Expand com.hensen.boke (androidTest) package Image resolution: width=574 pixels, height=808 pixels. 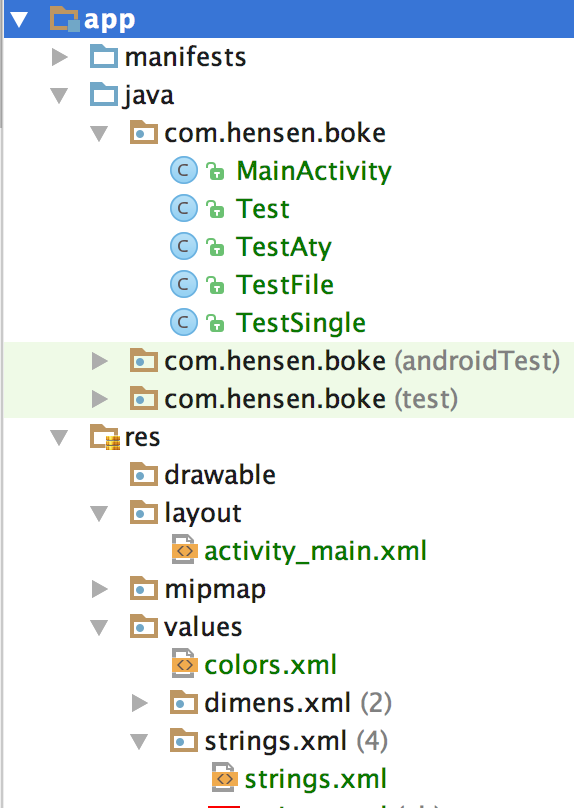[x=99, y=361]
